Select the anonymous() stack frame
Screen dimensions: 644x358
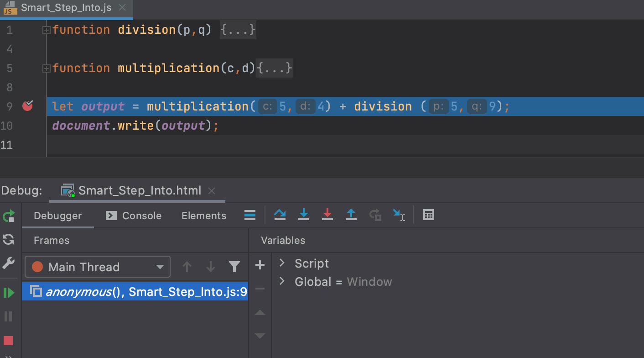pos(137,292)
